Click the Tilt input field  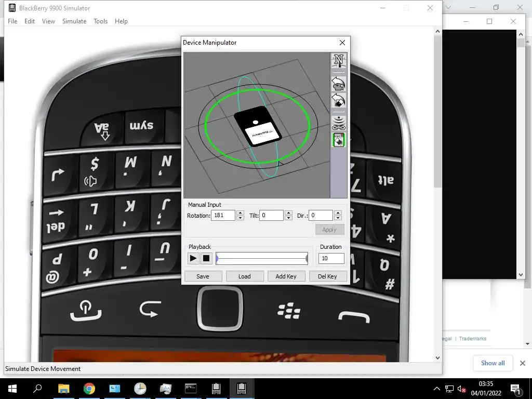271,216
